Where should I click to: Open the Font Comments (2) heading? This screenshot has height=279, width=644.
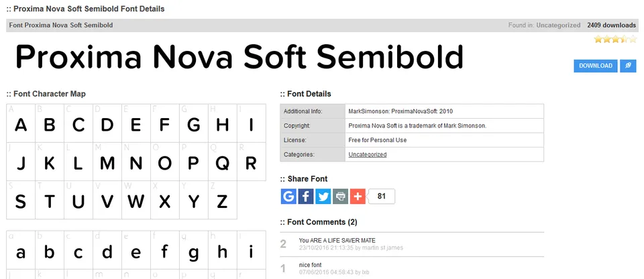[319, 222]
